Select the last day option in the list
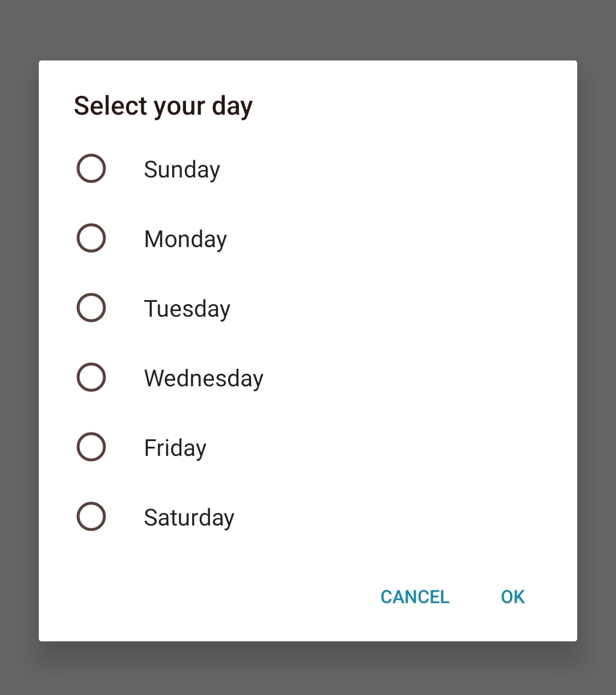Viewport: 616px width, 695px height. tap(91, 516)
